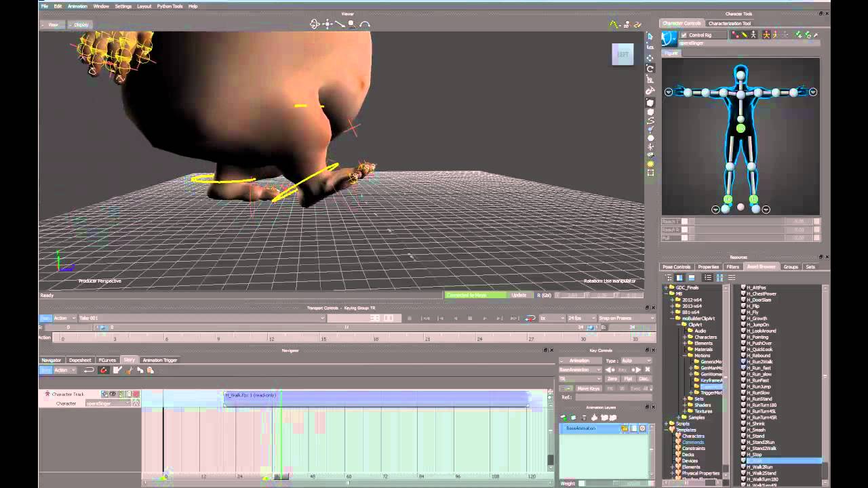Toggle the red mute button on Character Track
868x488 pixels.
pyautogui.click(x=136, y=394)
